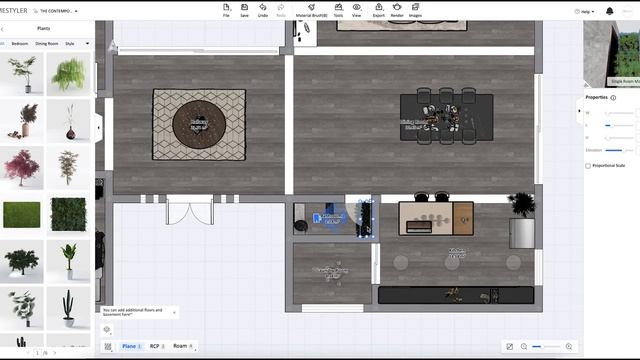Open the floor layers icon
This screenshot has height=360, width=640.
point(107,330)
